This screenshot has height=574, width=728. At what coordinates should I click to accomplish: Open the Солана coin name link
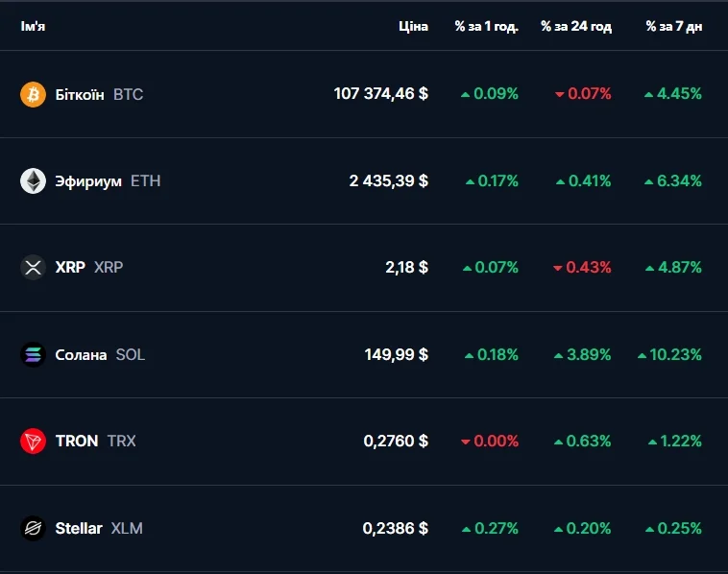(81, 355)
